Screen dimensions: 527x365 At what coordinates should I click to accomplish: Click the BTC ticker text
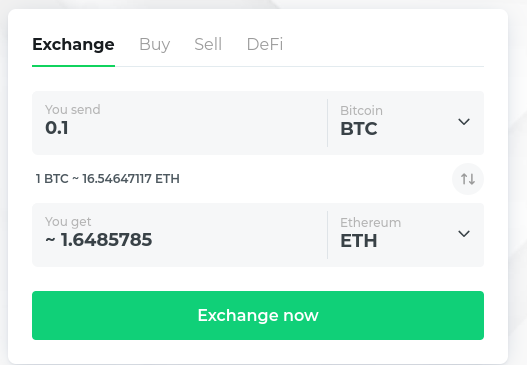pos(359,129)
